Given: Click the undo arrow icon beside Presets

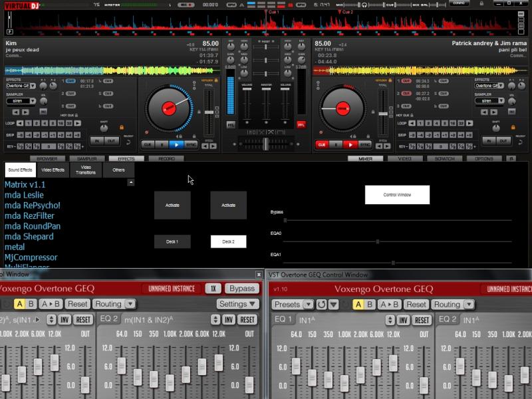Looking at the screenshot, I should pyautogui.click(x=322, y=304).
